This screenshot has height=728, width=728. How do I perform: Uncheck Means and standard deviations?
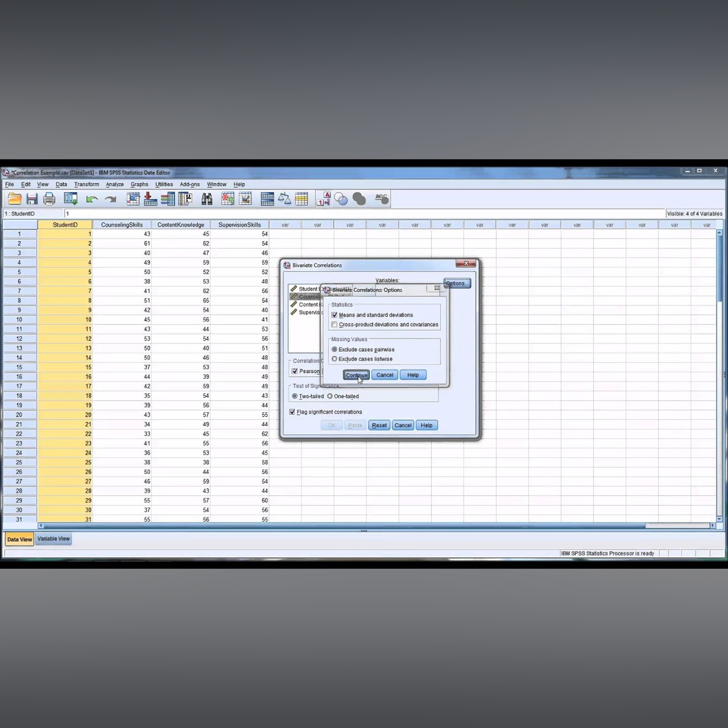[x=334, y=315]
